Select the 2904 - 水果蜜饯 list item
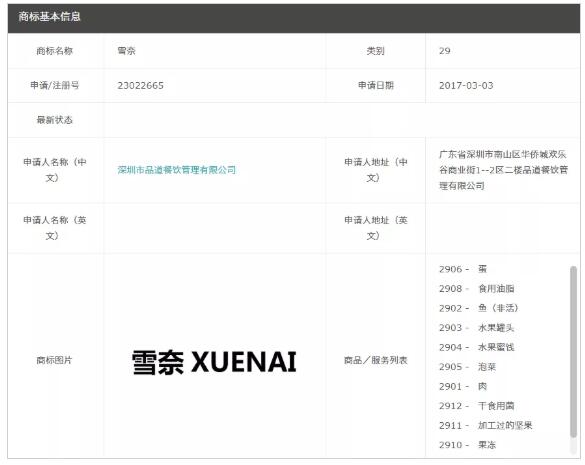 point(477,347)
